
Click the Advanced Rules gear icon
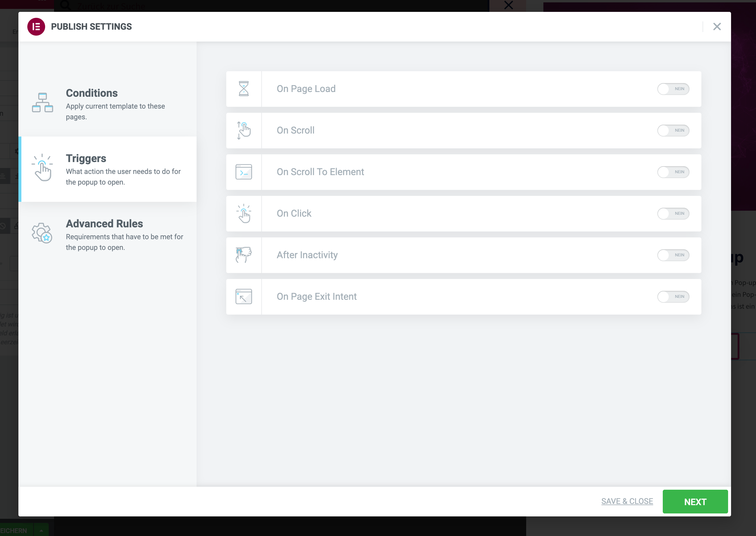(42, 233)
